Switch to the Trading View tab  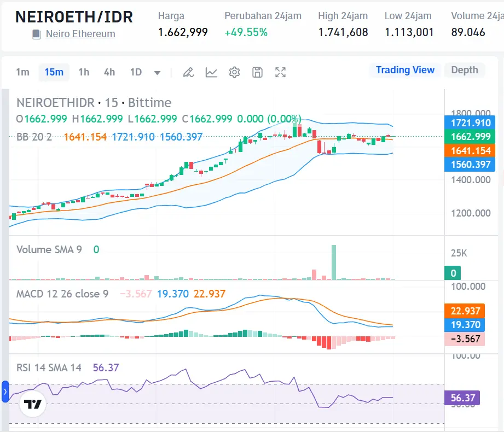click(405, 70)
